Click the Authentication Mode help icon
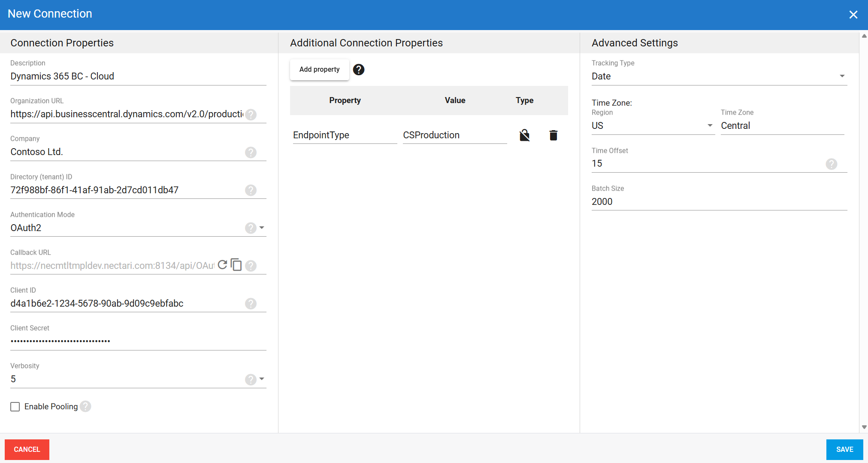The height and width of the screenshot is (463, 868). click(x=251, y=228)
